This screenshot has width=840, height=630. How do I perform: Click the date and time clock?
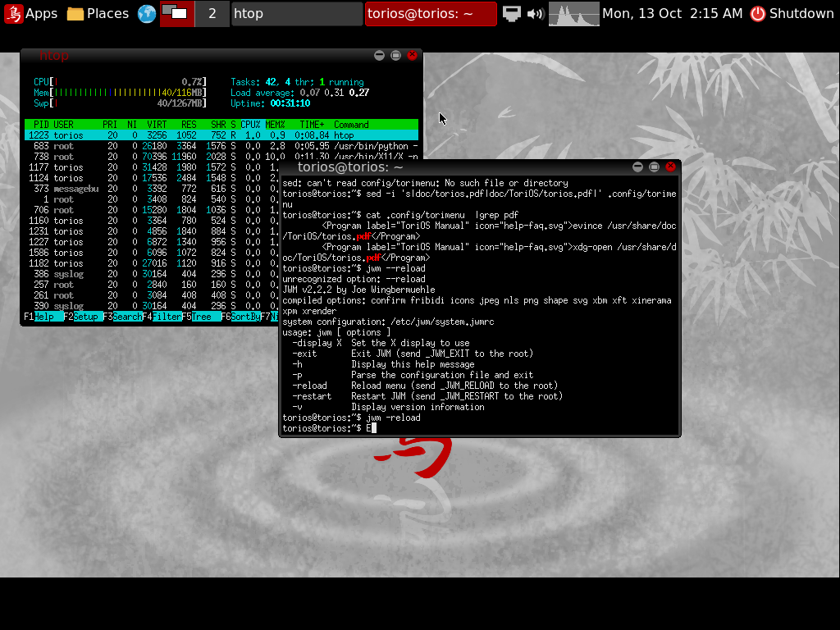point(672,14)
